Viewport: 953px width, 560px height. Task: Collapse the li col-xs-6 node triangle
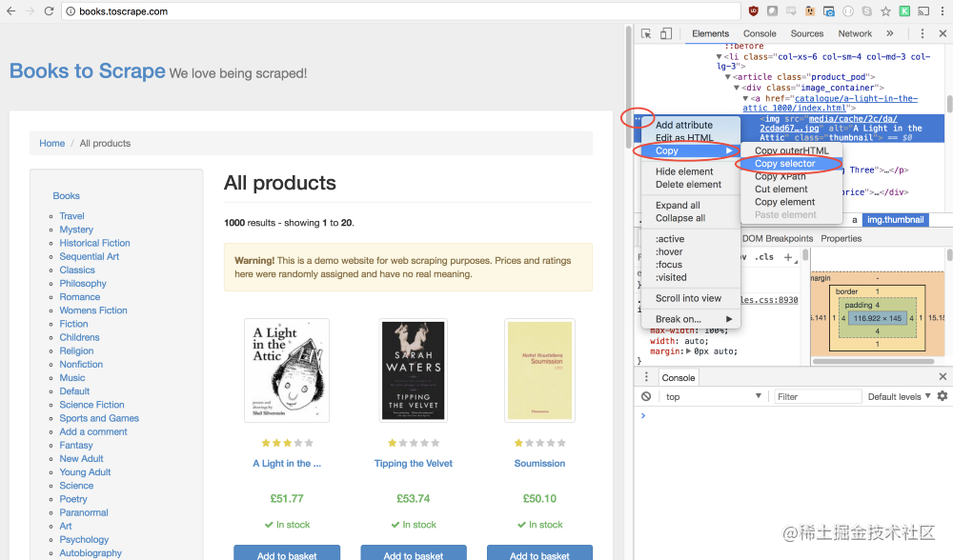pyautogui.click(x=719, y=57)
